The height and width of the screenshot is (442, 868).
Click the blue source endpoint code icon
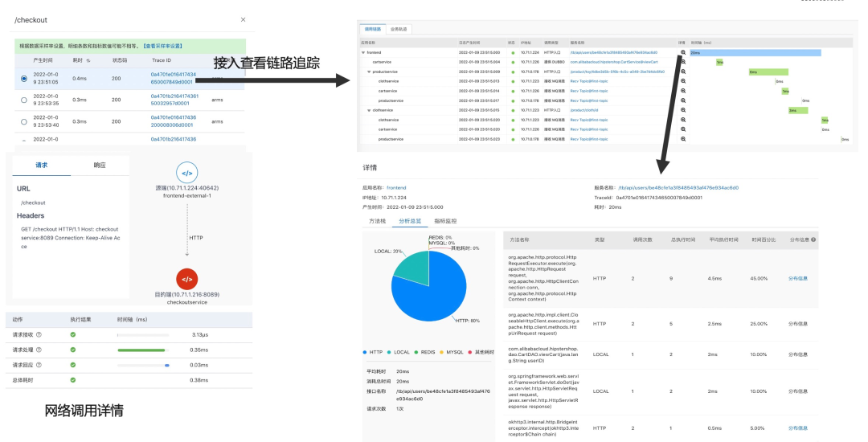tap(187, 173)
